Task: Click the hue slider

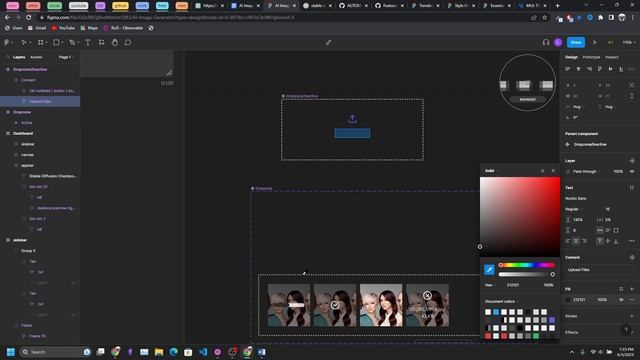Action: (527, 265)
